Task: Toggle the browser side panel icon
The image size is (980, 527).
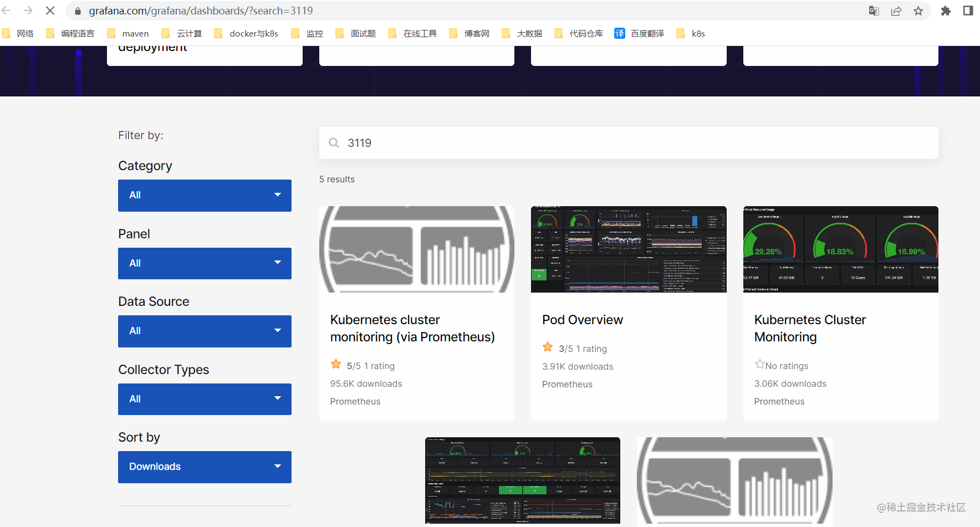Action: (x=968, y=11)
